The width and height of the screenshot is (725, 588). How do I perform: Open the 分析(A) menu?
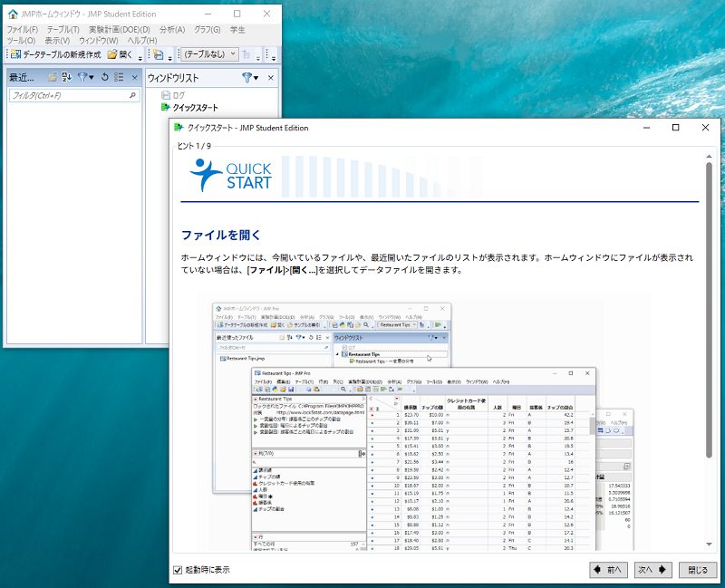pyautogui.click(x=172, y=30)
